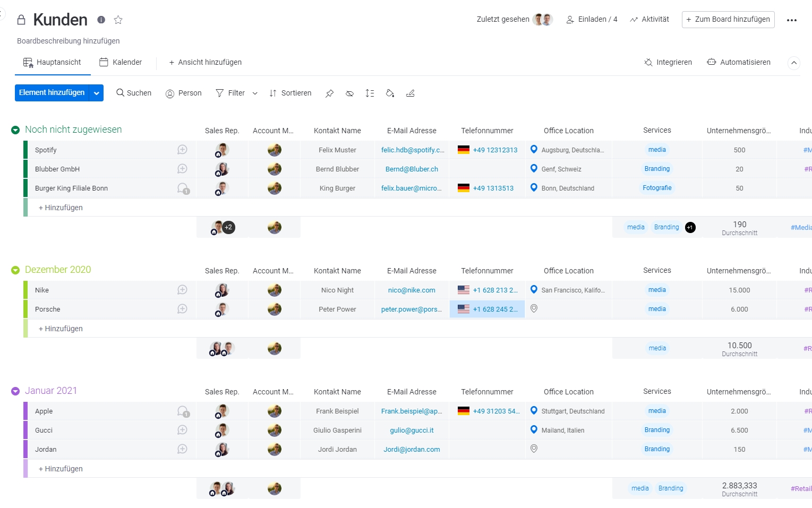Image resolution: width=812 pixels, height=508 pixels.
Task: Open the conversation icon for Porsche
Action: 182,309
